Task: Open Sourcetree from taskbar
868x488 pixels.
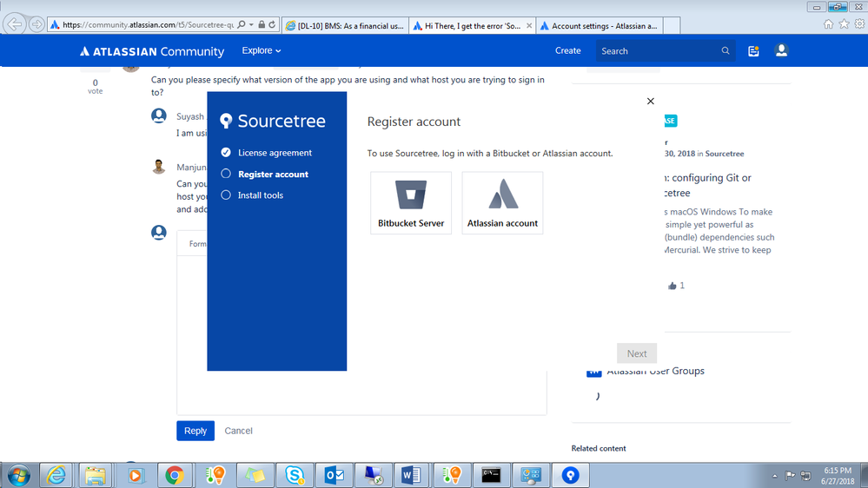Action: pos(570,475)
